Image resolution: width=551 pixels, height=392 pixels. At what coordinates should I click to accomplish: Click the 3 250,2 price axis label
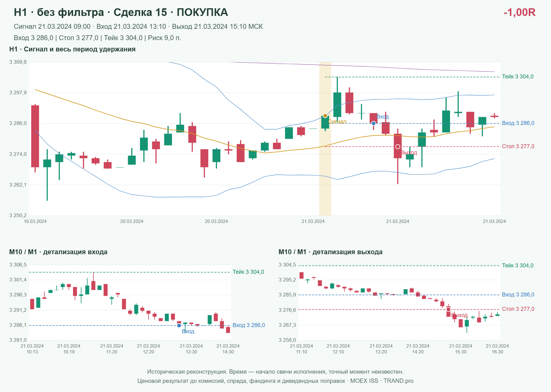pyautogui.click(x=18, y=216)
